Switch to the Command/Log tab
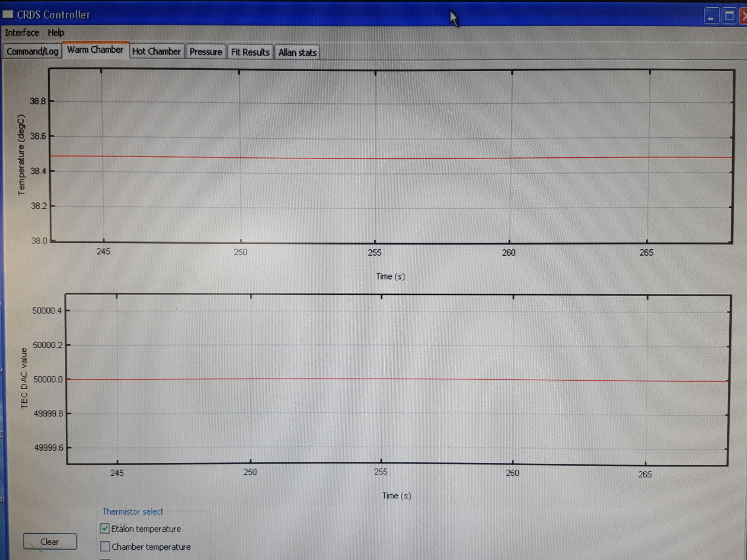 32,51
